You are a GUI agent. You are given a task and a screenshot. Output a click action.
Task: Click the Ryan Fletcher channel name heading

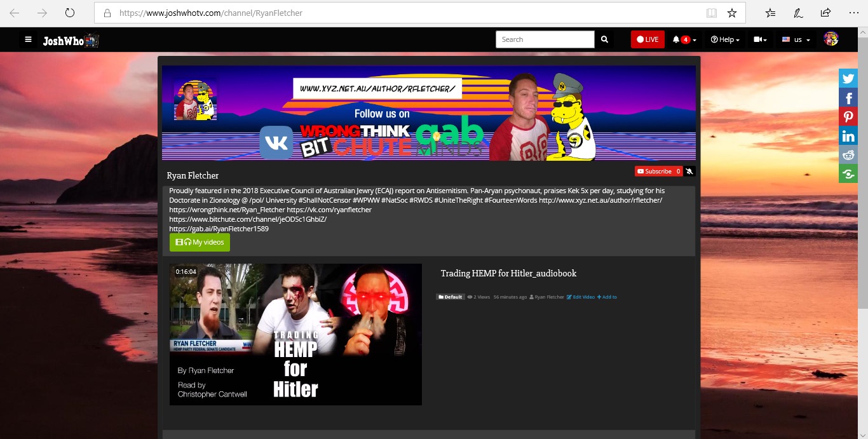click(193, 175)
